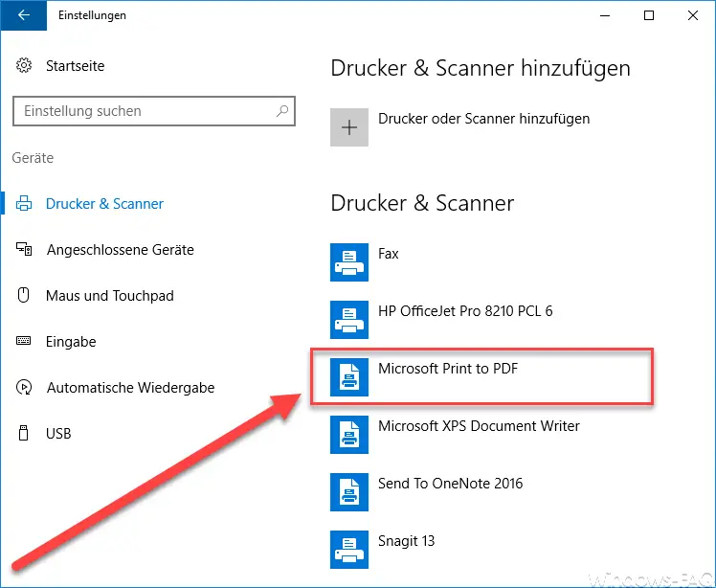Screen dimensions: 716x588
Task: Open the Eingabe settings page
Action: point(71,342)
